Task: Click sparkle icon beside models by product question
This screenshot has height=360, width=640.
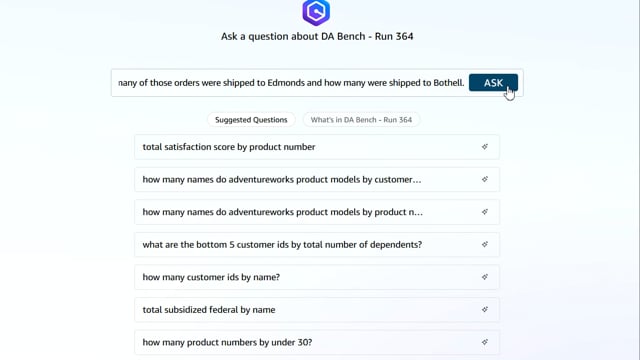Action: (484, 212)
